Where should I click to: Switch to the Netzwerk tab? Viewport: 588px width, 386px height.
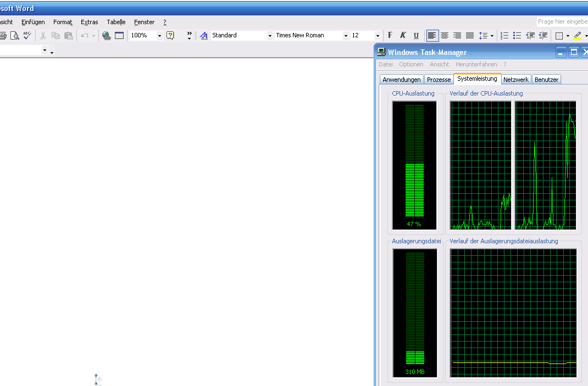[x=516, y=80]
